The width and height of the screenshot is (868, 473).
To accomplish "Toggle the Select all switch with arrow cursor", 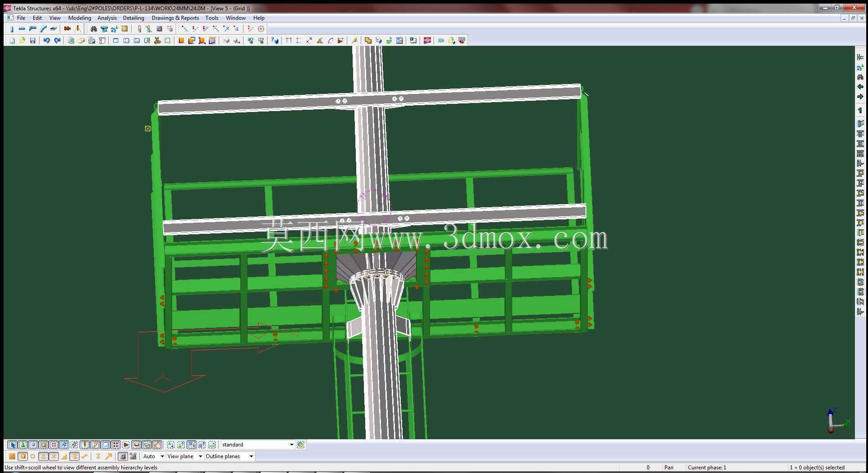I will pos(12,445).
